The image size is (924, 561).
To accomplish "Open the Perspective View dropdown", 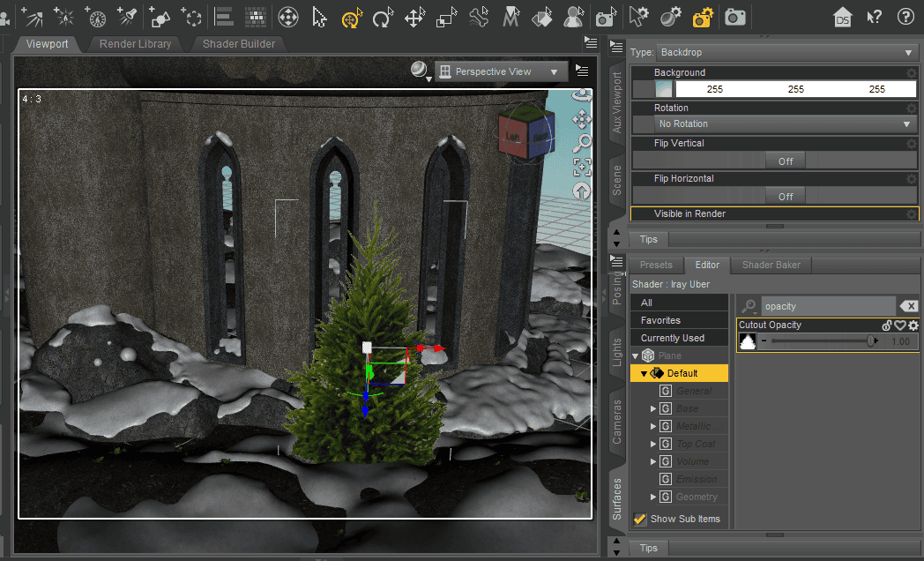I will click(x=501, y=71).
